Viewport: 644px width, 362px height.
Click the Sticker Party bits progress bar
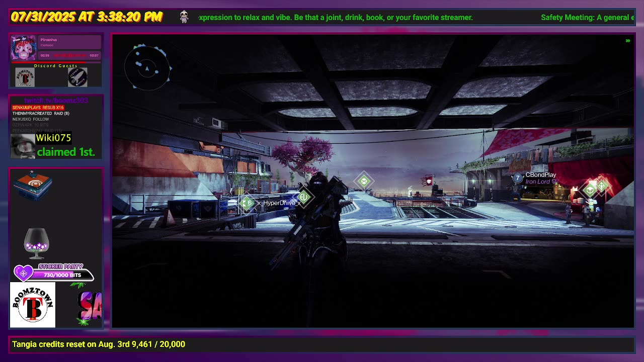click(62, 275)
